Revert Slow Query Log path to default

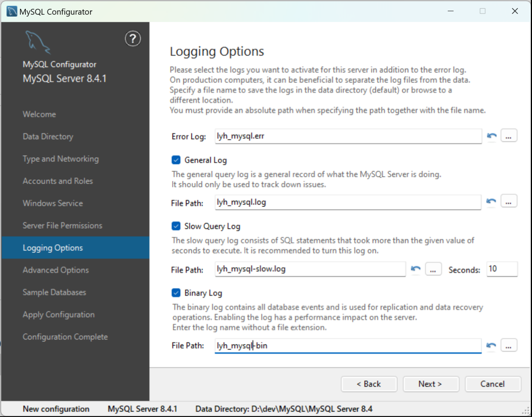(x=415, y=269)
